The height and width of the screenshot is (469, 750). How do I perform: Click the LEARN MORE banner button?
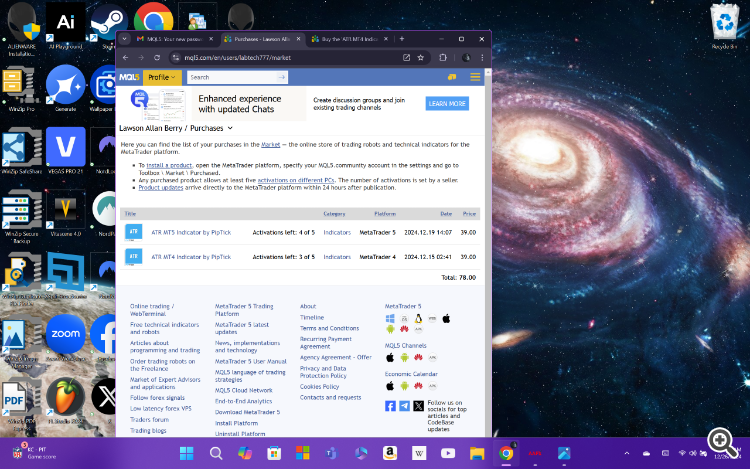tap(447, 103)
